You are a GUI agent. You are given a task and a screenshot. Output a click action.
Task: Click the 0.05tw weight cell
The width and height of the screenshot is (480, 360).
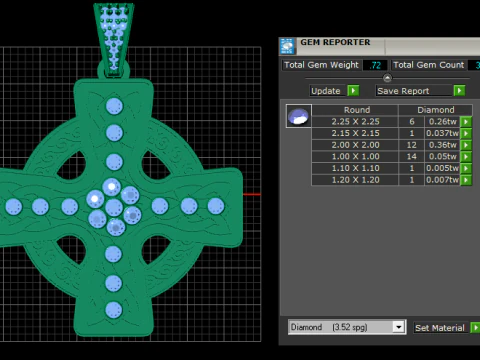tap(442, 157)
